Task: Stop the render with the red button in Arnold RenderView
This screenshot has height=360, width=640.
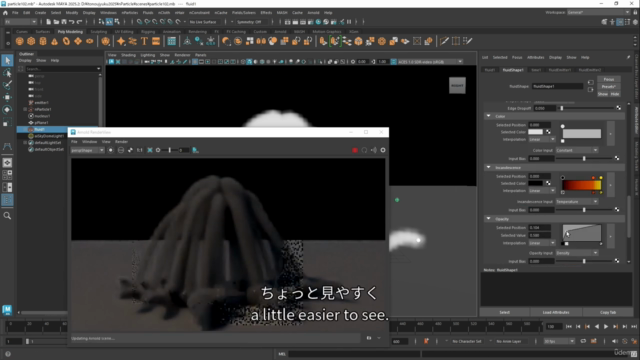Action: [x=355, y=150]
